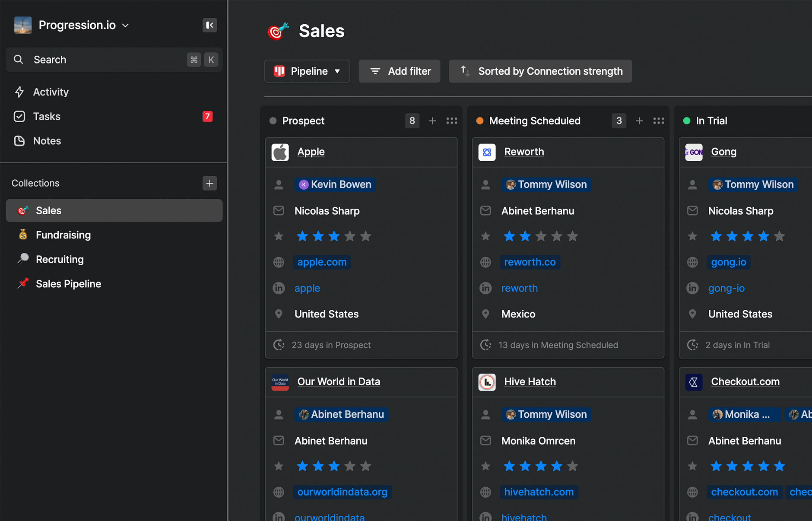Open the Checkout.com company record

[x=745, y=382]
